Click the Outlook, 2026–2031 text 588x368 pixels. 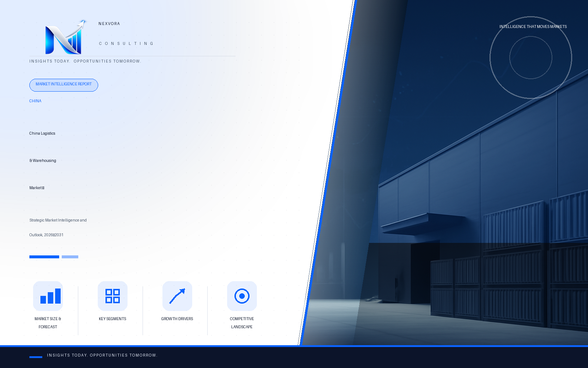point(46,235)
